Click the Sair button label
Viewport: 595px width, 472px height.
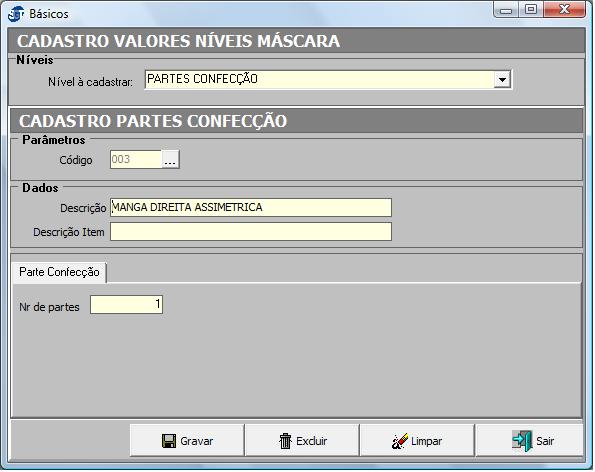pyautogui.click(x=545, y=441)
